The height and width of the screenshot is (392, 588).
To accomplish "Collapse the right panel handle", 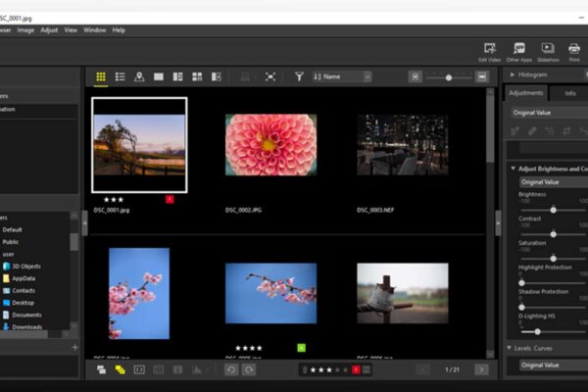I will (498, 223).
